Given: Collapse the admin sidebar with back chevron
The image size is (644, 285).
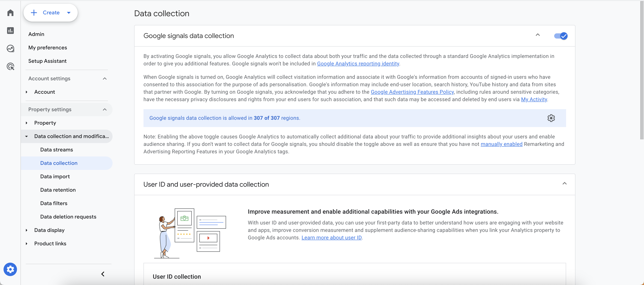Looking at the screenshot, I should 103,274.
